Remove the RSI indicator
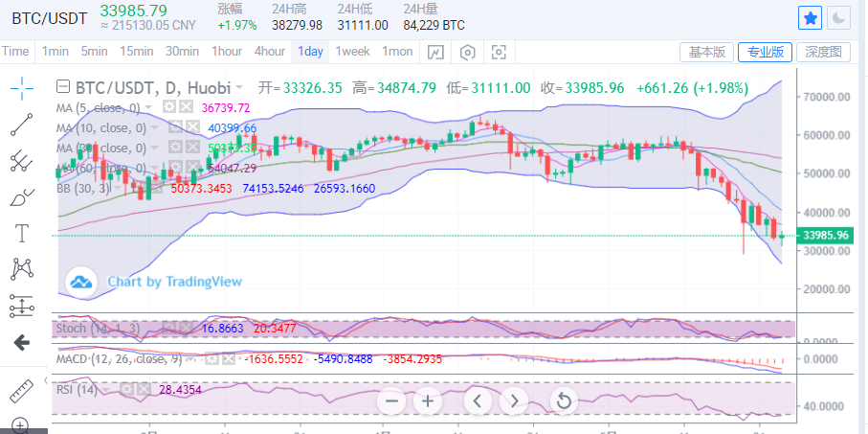 (144, 390)
